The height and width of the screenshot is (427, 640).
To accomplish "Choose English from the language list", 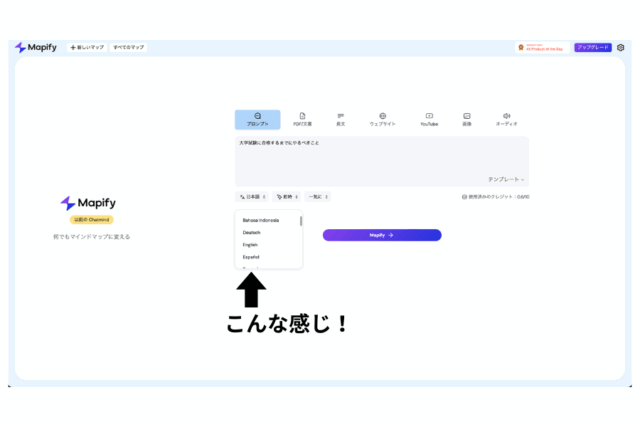I will [x=250, y=245].
